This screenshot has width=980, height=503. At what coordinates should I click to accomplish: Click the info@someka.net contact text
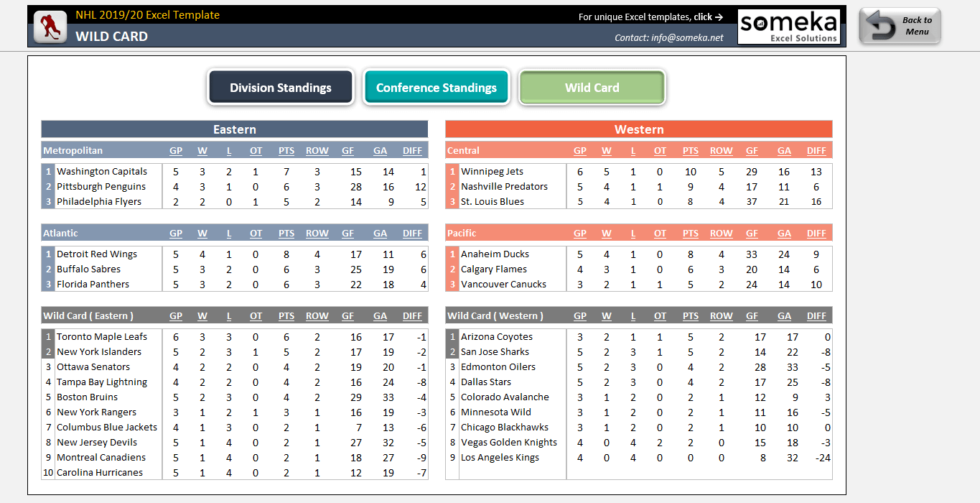[x=669, y=37]
